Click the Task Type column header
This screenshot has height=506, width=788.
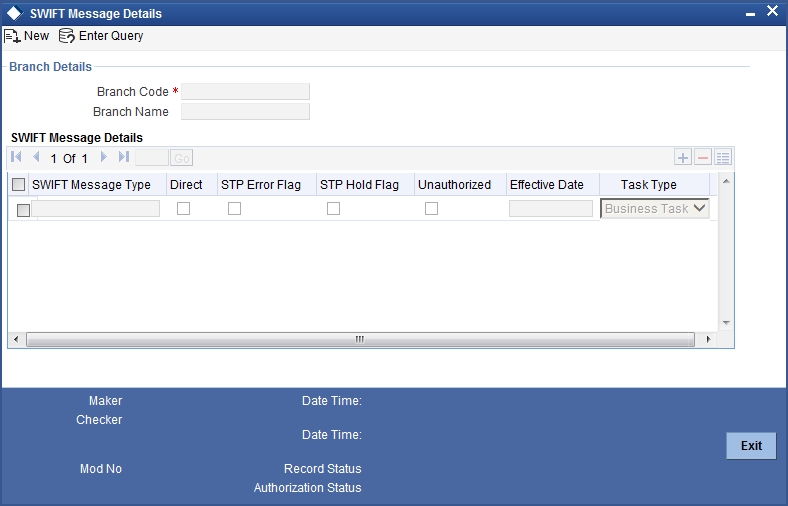click(x=648, y=184)
